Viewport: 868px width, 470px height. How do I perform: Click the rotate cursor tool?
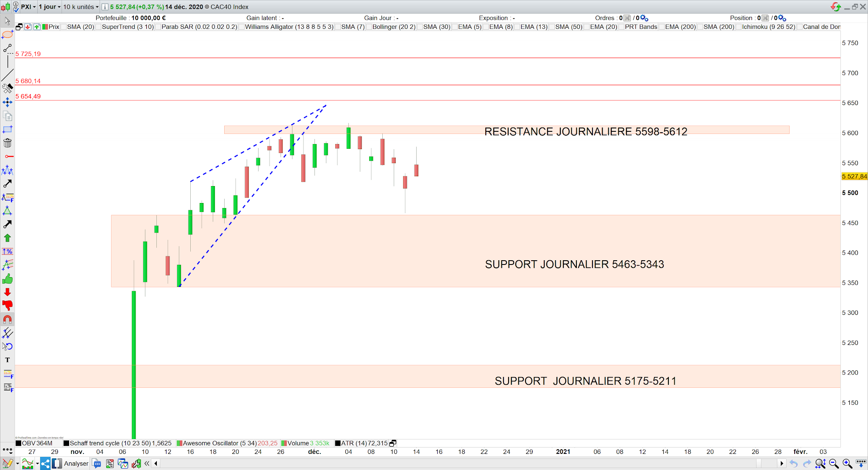[x=7, y=346]
